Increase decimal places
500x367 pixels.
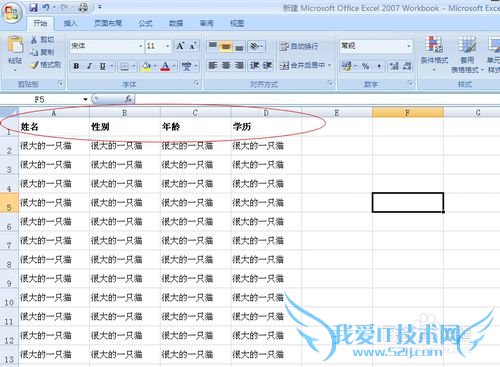click(x=394, y=66)
